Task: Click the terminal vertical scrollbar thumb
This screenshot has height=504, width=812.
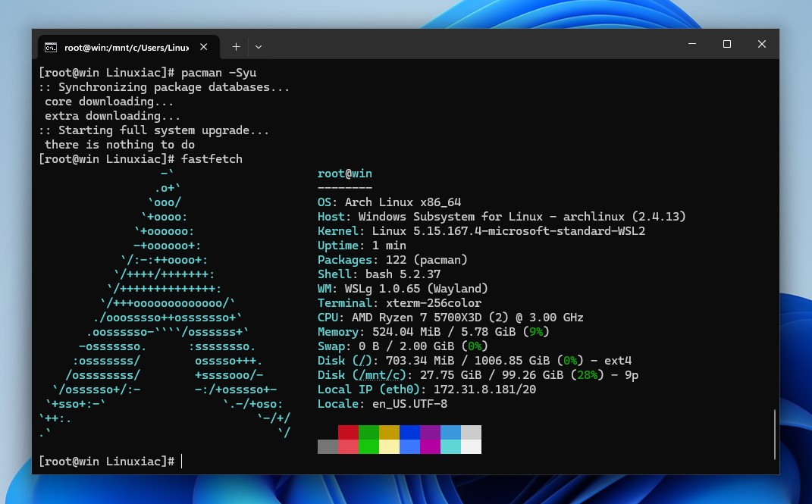Action: coord(775,435)
